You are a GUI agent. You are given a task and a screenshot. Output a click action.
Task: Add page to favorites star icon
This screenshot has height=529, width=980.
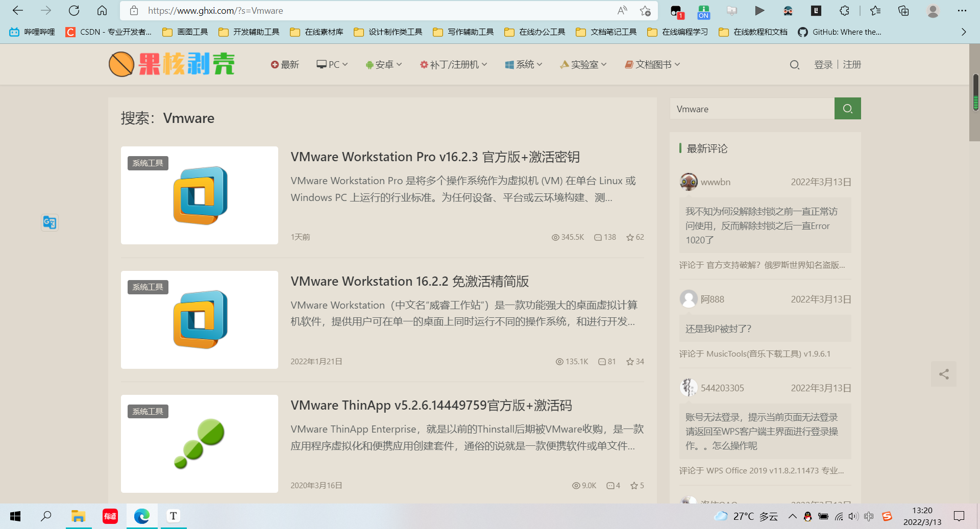tap(645, 10)
